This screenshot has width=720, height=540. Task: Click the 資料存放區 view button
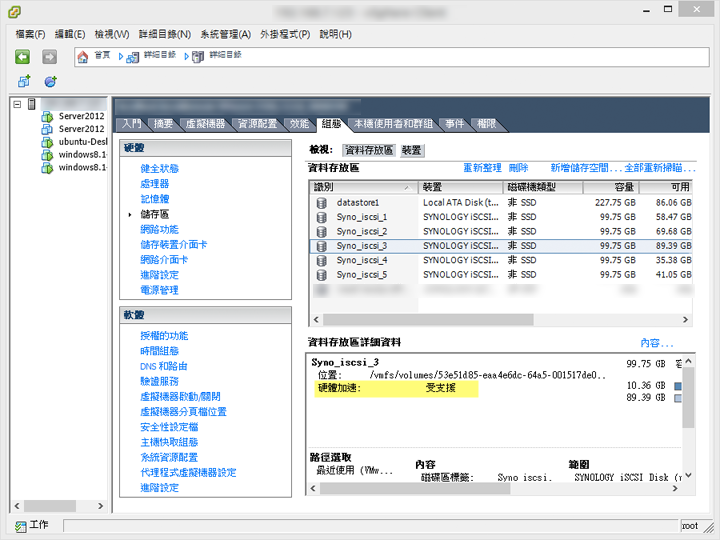point(369,150)
